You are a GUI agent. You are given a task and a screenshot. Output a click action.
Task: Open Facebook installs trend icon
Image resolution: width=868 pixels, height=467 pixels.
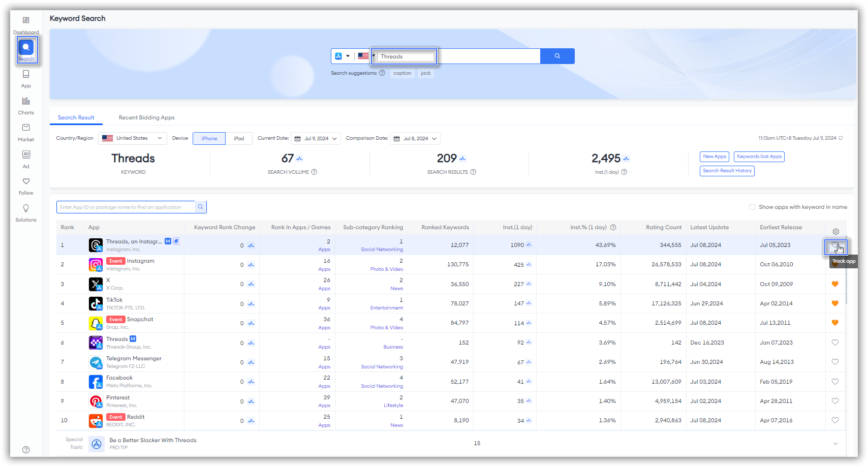(x=529, y=382)
